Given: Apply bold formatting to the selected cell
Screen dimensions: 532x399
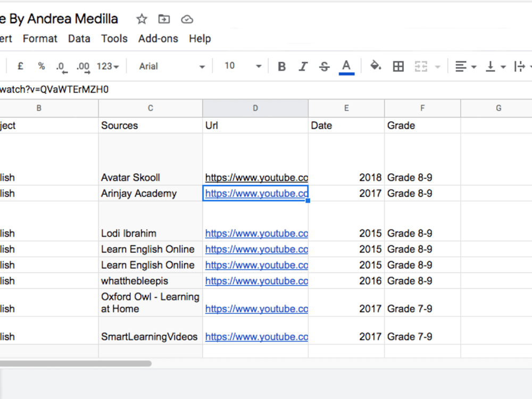Looking at the screenshot, I should [x=281, y=66].
